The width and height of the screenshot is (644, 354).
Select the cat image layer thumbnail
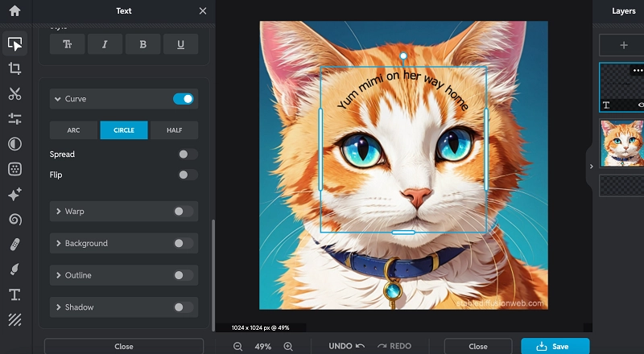(x=623, y=142)
